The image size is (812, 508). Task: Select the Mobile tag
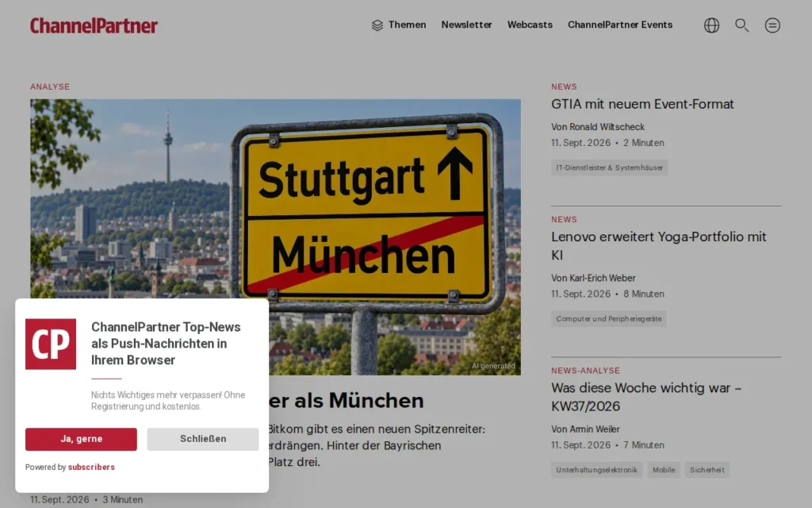point(664,470)
